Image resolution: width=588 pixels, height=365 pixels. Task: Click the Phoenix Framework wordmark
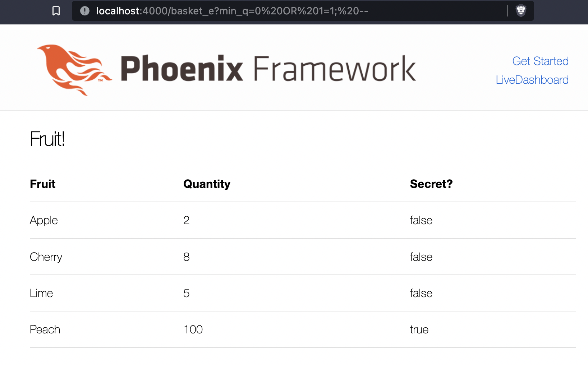[268, 68]
